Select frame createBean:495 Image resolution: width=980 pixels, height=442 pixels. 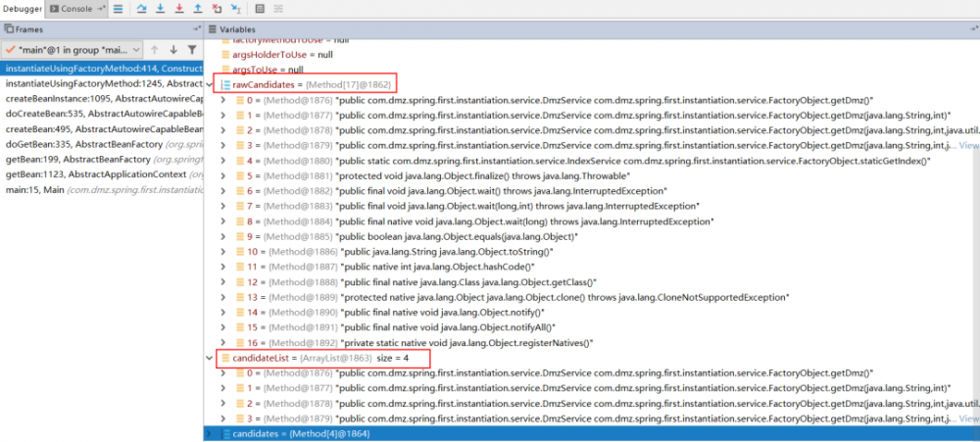coord(102,128)
